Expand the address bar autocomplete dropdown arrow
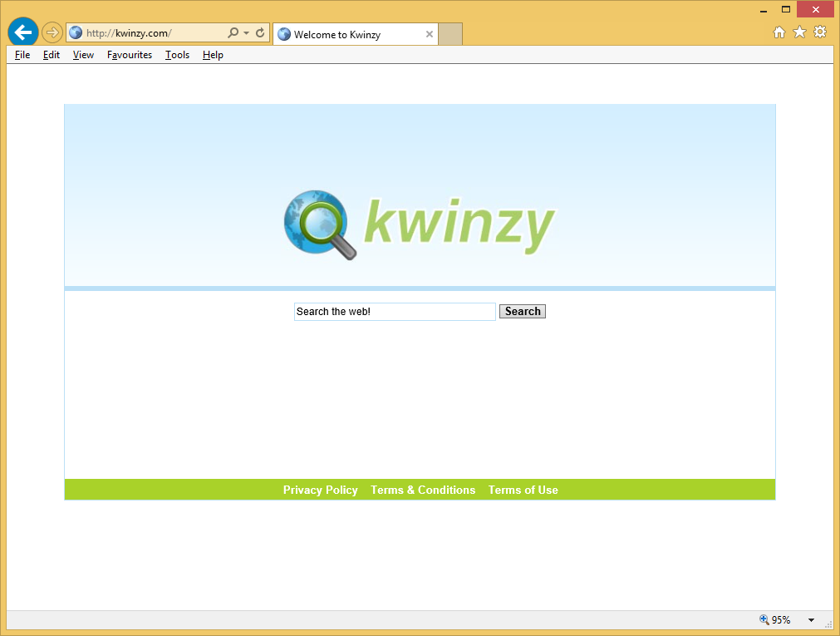 coord(247,33)
